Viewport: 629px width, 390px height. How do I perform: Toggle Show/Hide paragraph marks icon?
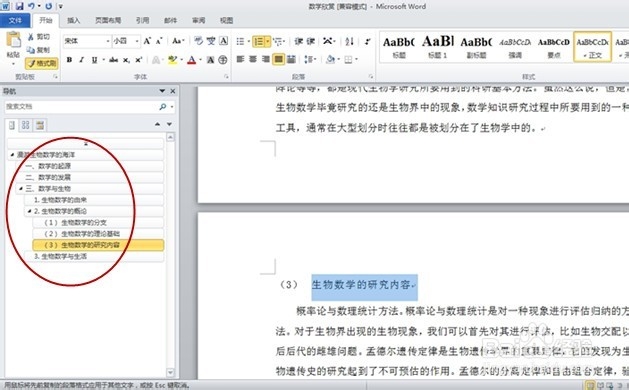(367, 41)
